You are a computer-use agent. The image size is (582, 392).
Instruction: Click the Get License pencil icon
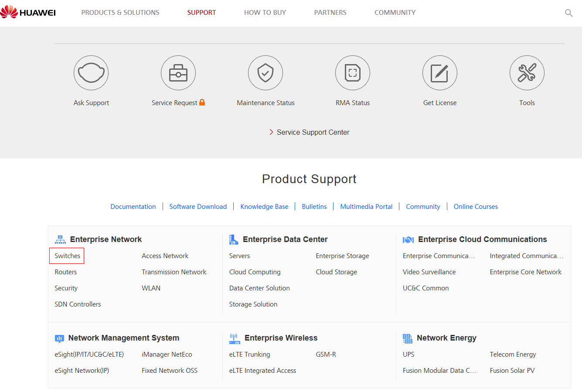[440, 73]
